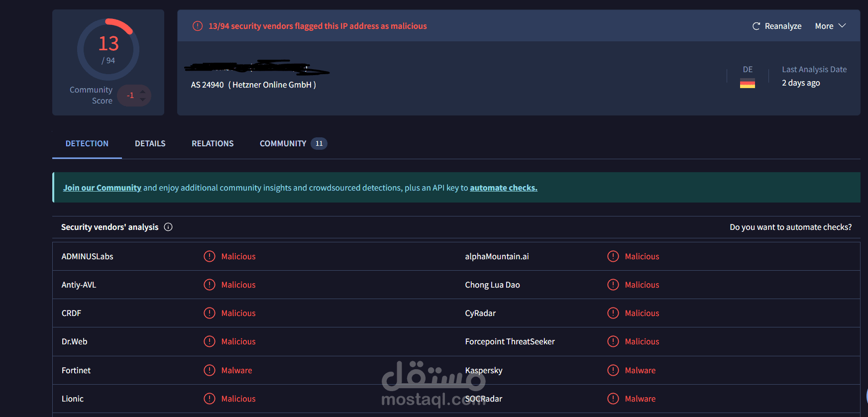Click the Malicious verdict for Dr.Web
Screen dimensions: 868x417
pos(238,341)
